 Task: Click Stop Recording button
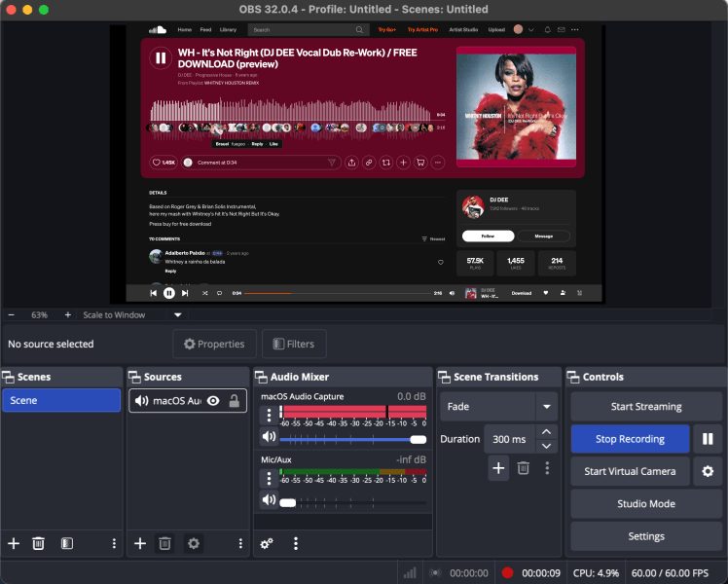(x=630, y=439)
